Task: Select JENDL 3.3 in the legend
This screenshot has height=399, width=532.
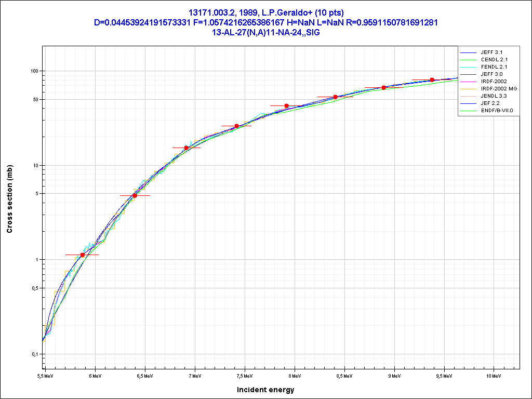Action: click(494, 96)
